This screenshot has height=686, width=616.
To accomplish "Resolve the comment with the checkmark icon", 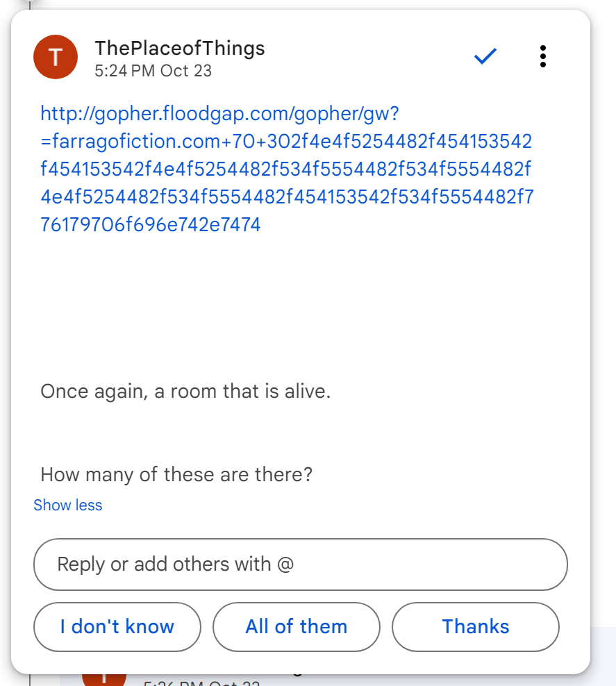I will (x=485, y=57).
